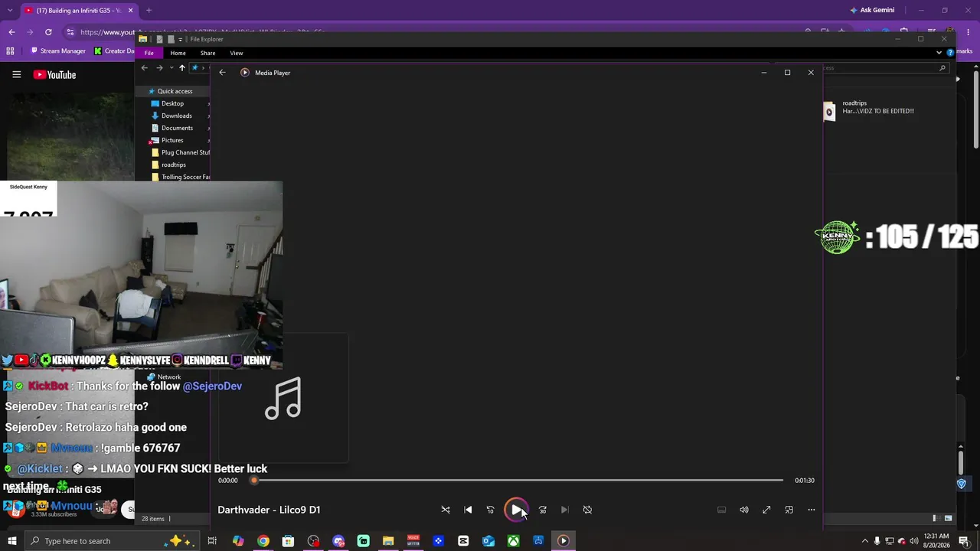Open Media Player more options menu

coord(812,510)
